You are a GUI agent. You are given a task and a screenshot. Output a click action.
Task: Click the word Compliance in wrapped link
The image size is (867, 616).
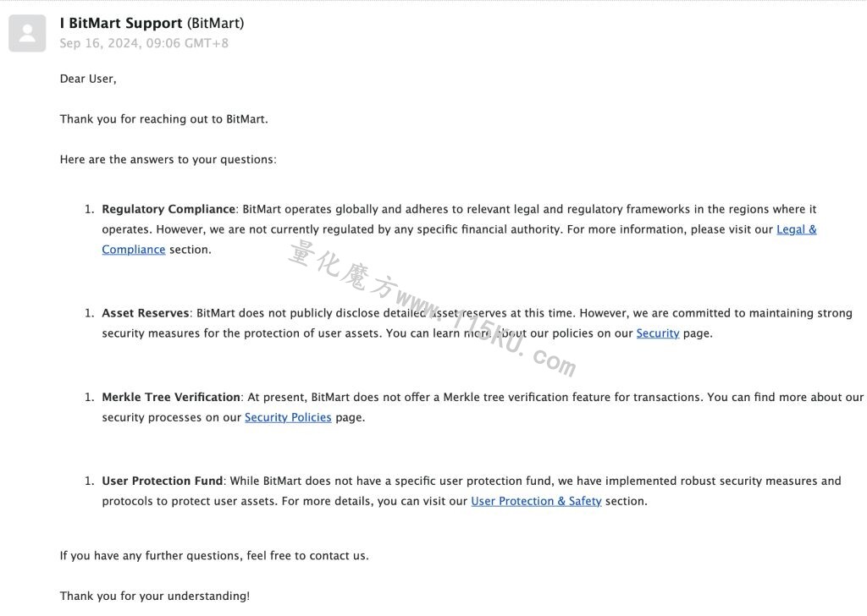(133, 250)
